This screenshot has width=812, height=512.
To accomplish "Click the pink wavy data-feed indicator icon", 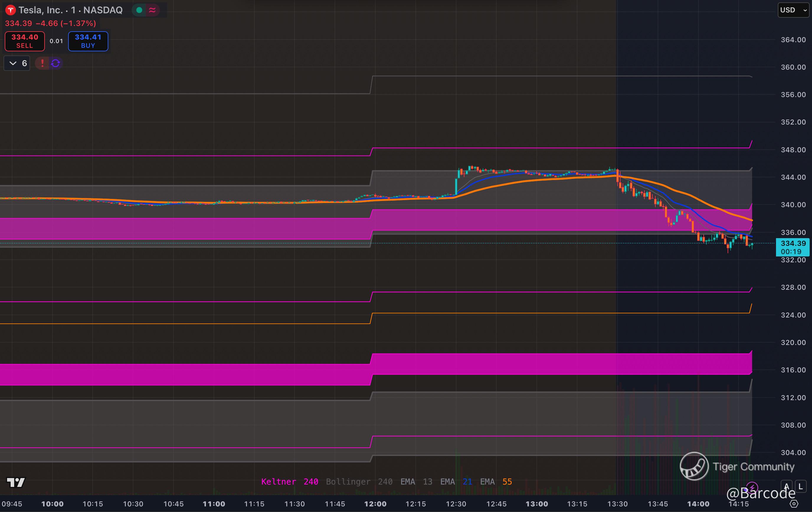I will click(x=153, y=10).
